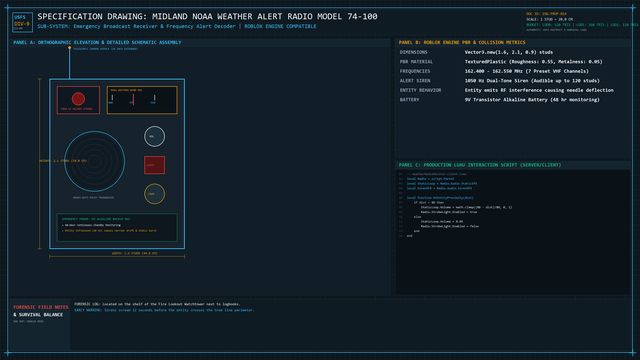Click the green-bordered emergency power label box

(x=117, y=227)
